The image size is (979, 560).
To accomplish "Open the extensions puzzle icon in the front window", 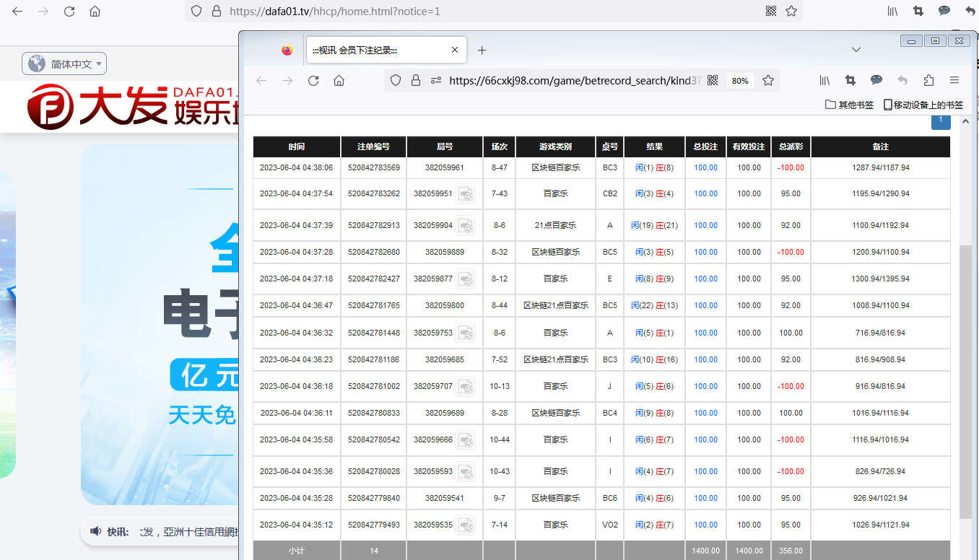I will coord(928,81).
